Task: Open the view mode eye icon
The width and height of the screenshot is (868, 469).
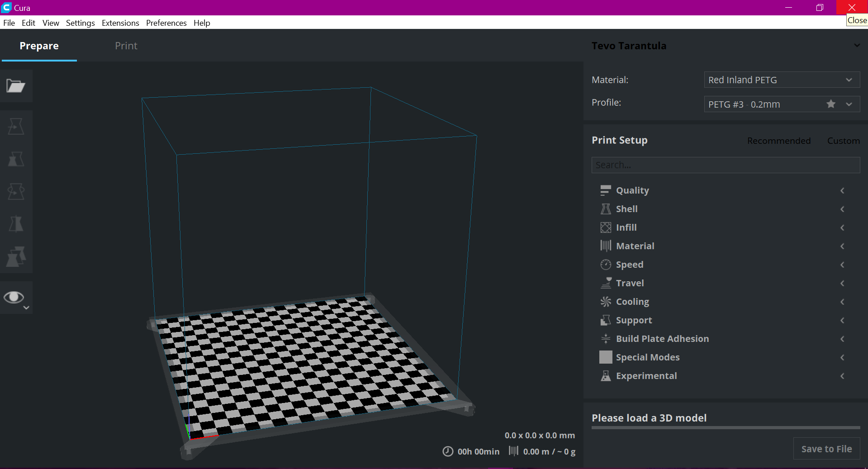Action: (x=16, y=298)
